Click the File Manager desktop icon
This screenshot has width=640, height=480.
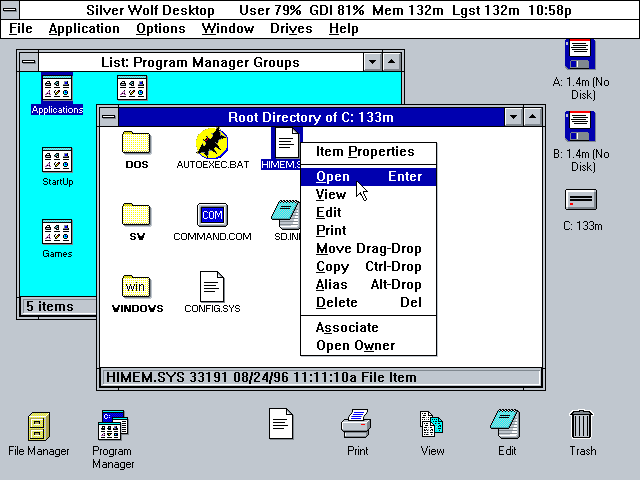39,426
